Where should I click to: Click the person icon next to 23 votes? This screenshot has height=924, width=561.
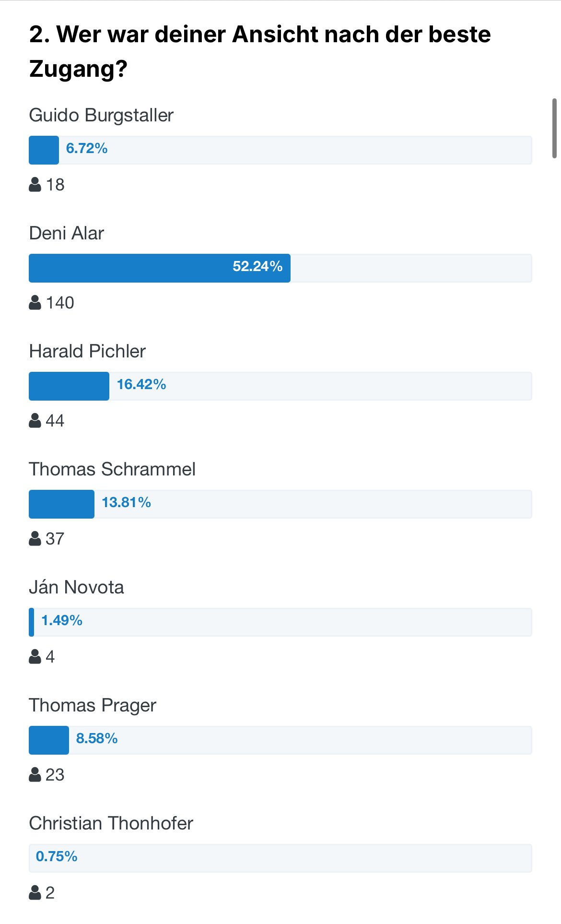click(35, 774)
